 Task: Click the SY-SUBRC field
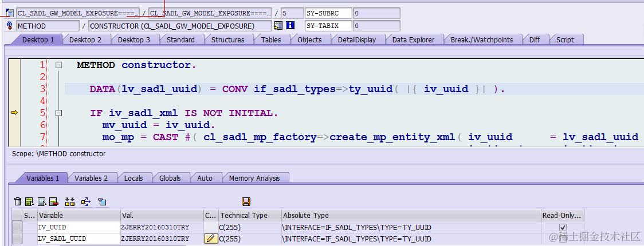[328, 14]
